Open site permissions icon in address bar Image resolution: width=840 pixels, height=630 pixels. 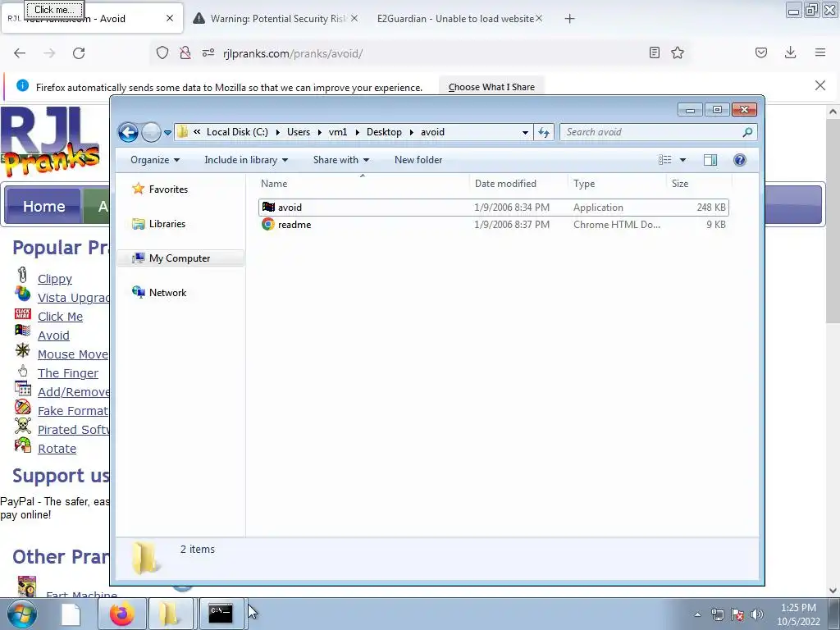coord(208,52)
